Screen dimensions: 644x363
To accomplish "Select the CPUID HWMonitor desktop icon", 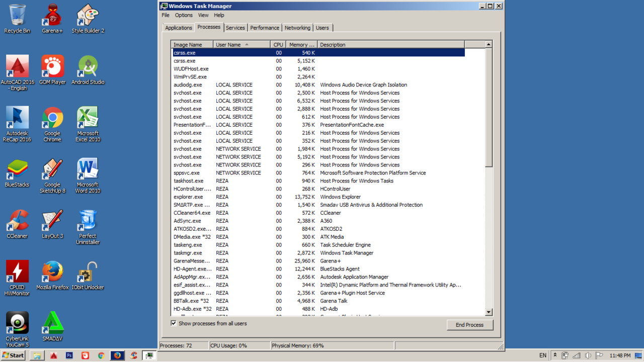I will coord(17,278).
